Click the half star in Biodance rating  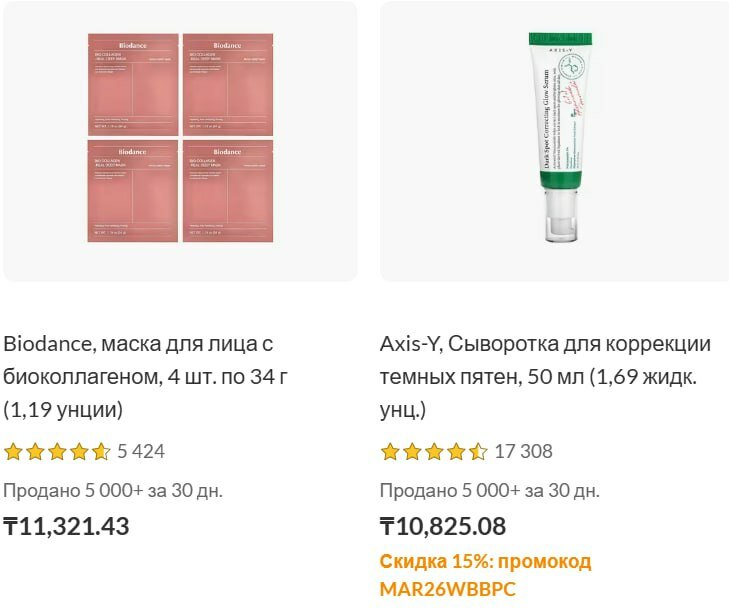(x=101, y=452)
